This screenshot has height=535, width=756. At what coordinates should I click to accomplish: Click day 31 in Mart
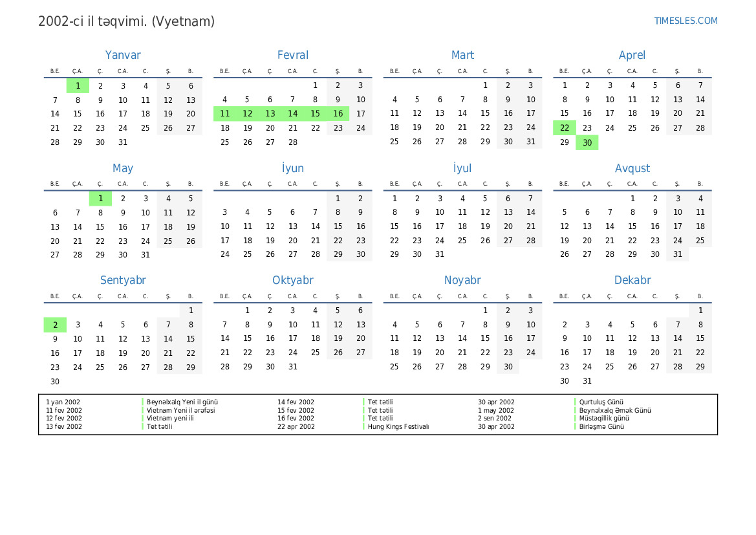pyautogui.click(x=531, y=142)
